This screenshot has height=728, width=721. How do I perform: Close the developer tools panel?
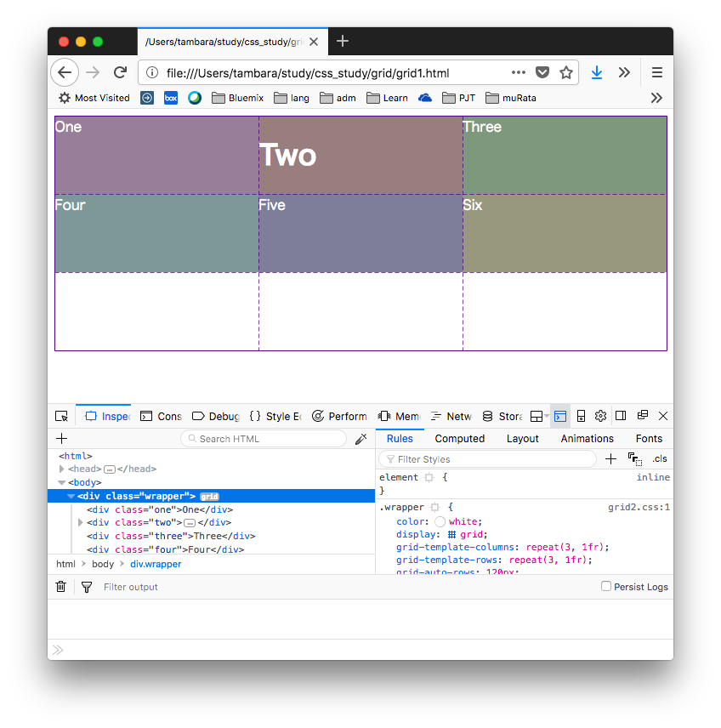click(663, 416)
